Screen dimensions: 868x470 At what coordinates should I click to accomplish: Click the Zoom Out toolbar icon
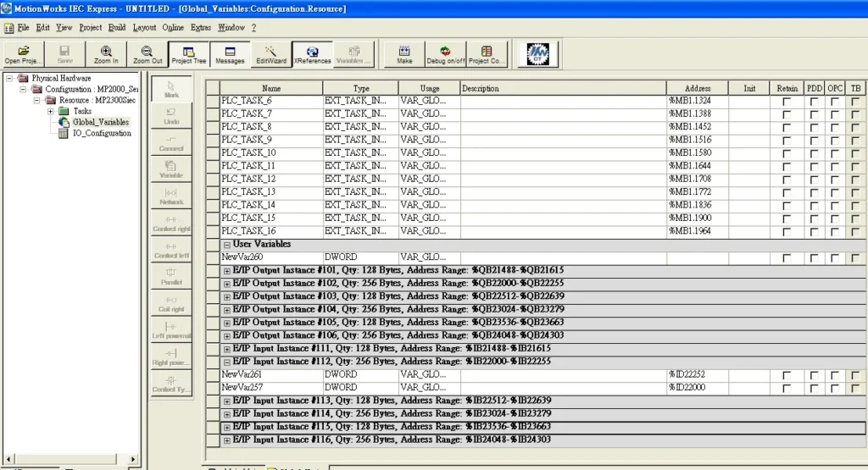pos(147,54)
